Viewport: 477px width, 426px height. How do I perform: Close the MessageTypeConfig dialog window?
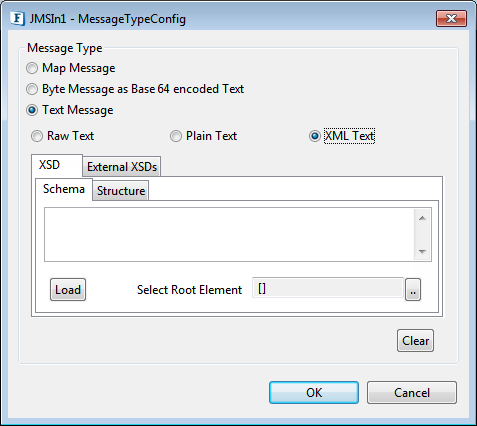tap(451, 18)
